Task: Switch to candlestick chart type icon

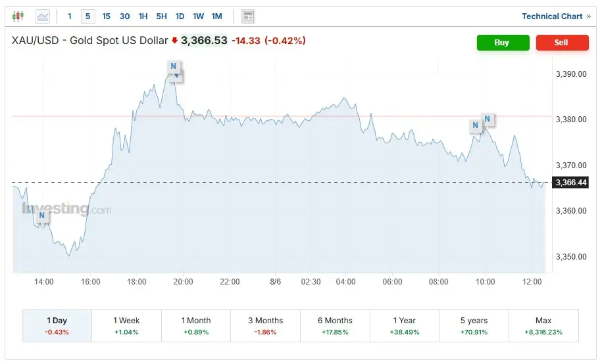Action: coord(18,16)
